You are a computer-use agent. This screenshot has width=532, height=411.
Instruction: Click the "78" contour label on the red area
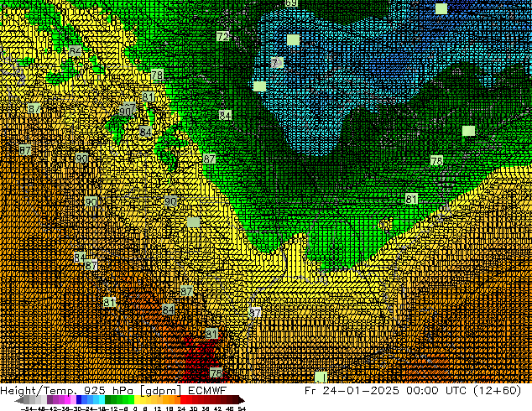216,373
